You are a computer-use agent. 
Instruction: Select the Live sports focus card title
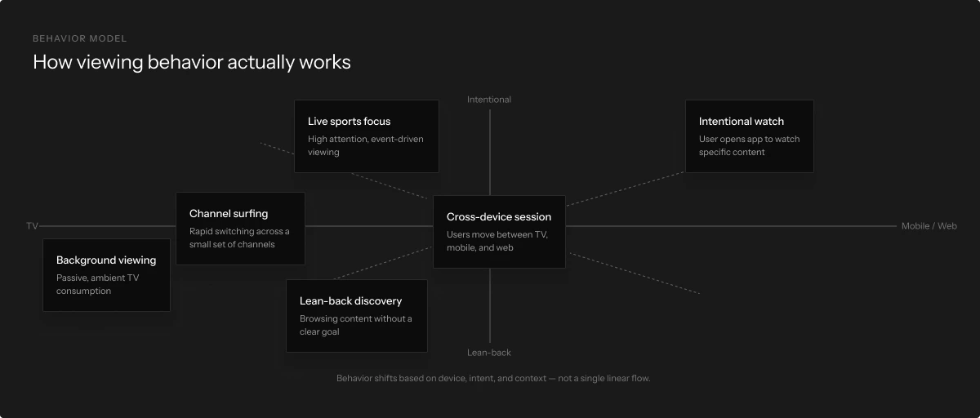pyautogui.click(x=349, y=122)
